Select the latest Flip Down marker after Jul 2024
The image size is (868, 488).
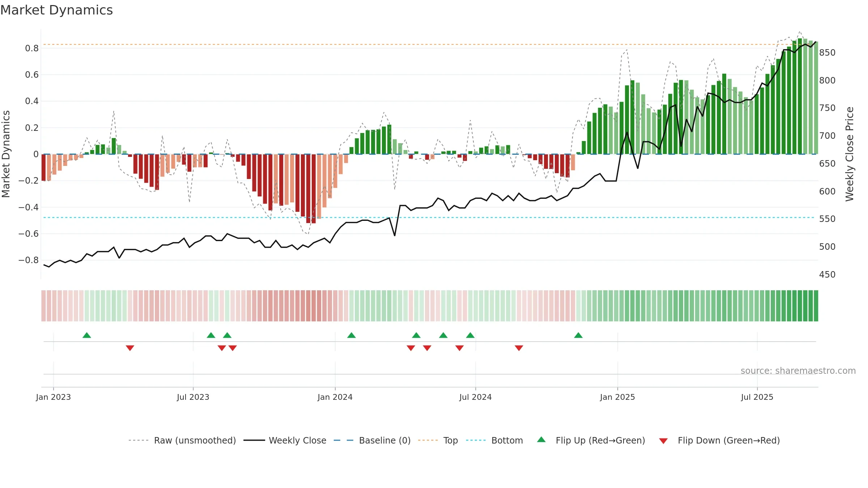[x=519, y=348]
